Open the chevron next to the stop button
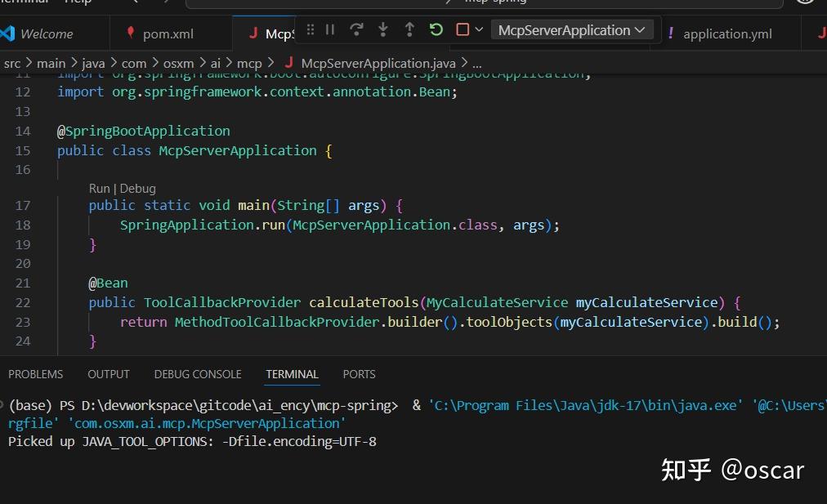Image resolution: width=827 pixels, height=504 pixels. (480, 29)
